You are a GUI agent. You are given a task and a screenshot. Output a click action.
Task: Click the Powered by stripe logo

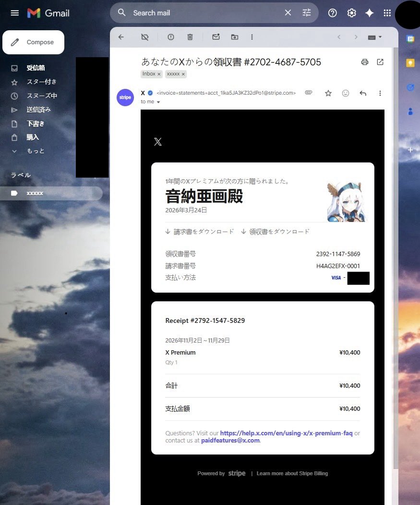click(237, 473)
